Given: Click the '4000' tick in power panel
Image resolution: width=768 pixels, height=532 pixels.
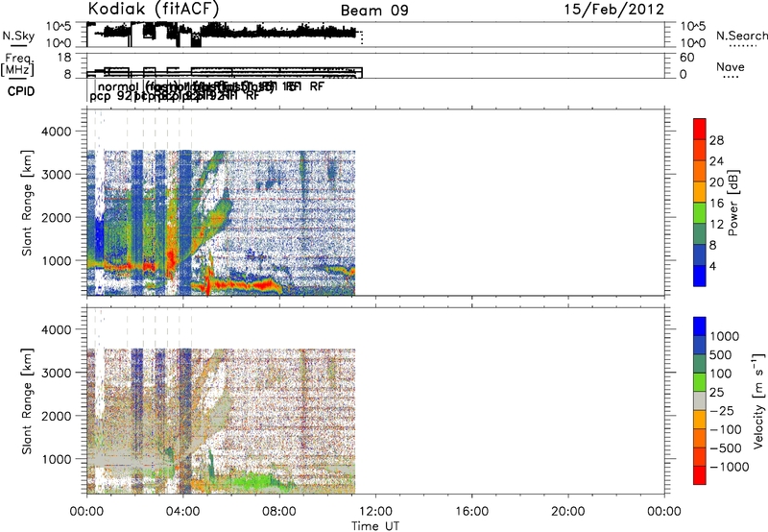Looking at the screenshot, I should (x=57, y=132).
